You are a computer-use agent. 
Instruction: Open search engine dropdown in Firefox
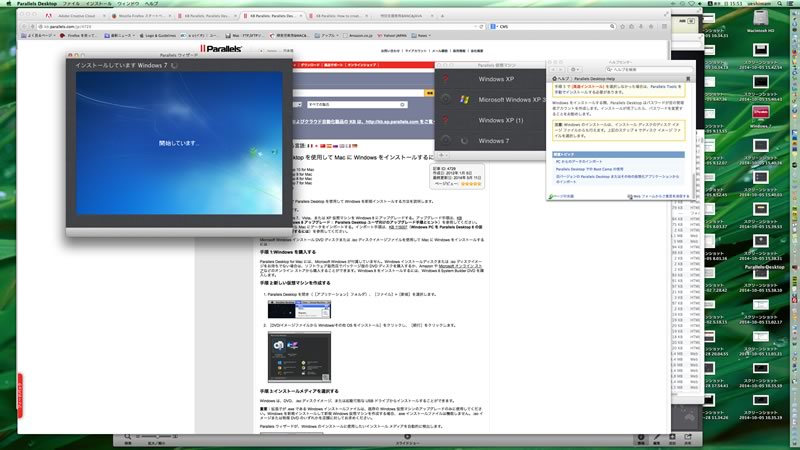tap(493, 26)
